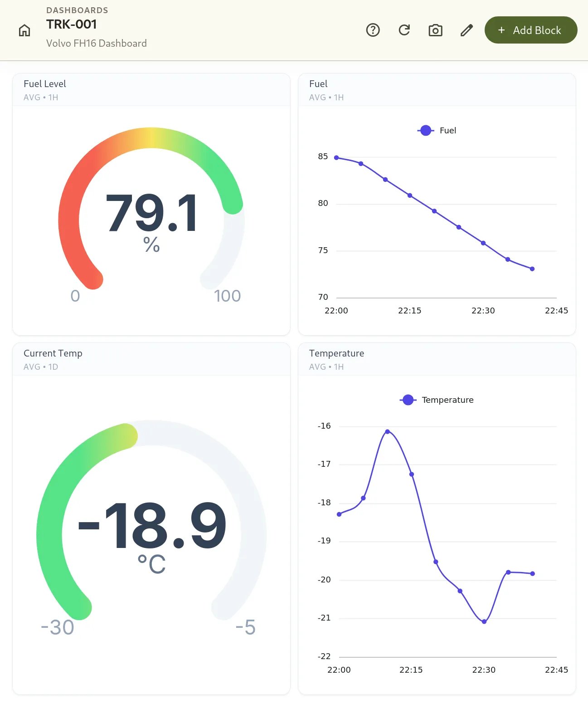Select the last fuel chart data point

[532, 269]
